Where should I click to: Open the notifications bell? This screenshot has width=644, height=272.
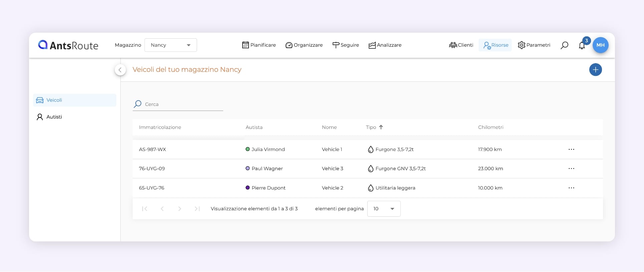click(582, 45)
